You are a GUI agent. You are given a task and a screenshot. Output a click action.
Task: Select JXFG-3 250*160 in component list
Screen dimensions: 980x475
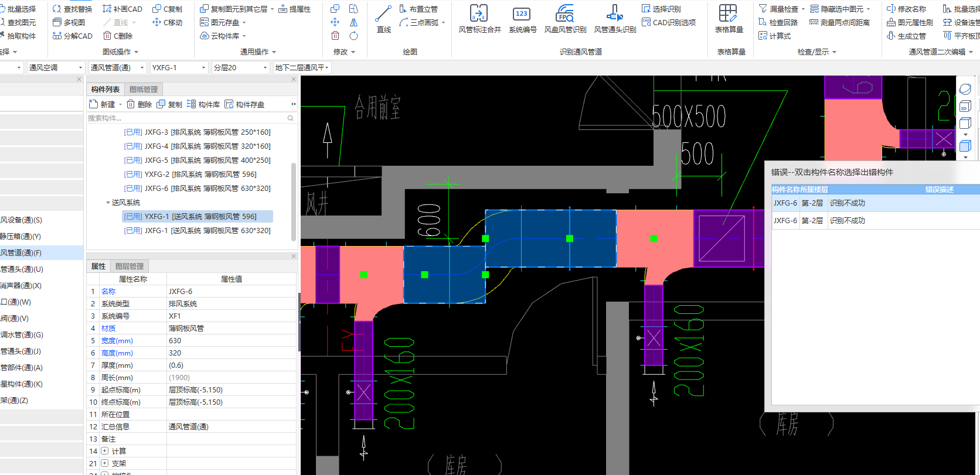tap(197, 132)
